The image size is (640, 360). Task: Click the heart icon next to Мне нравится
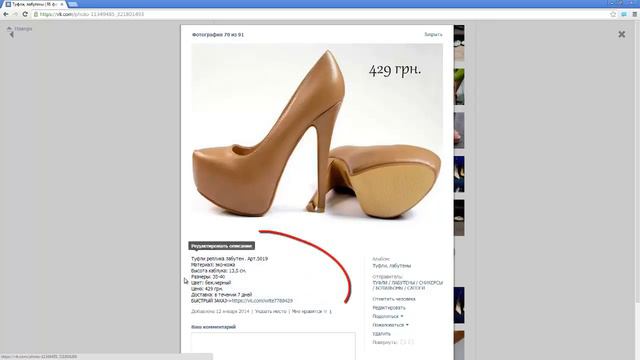tap(325, 311)
